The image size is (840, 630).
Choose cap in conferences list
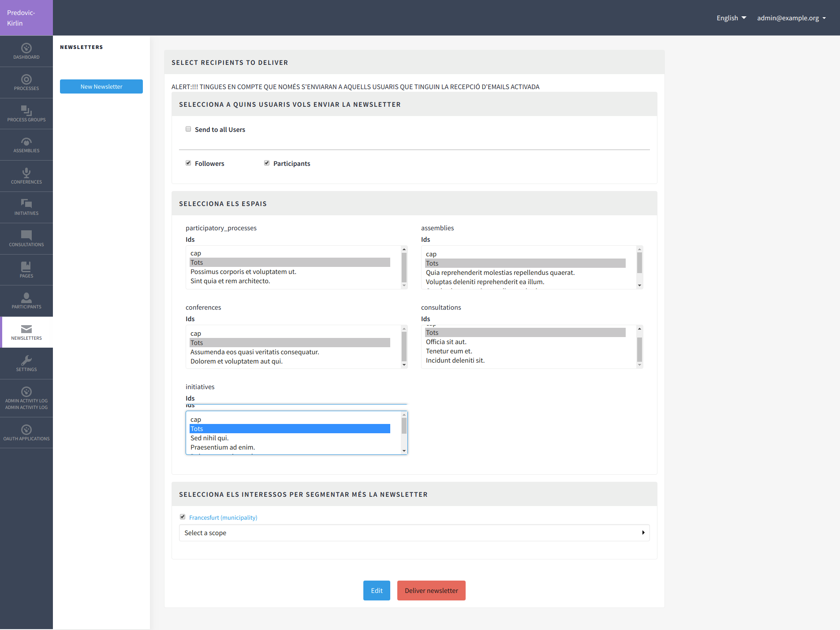pyautogui.click(x=290, y=334)
